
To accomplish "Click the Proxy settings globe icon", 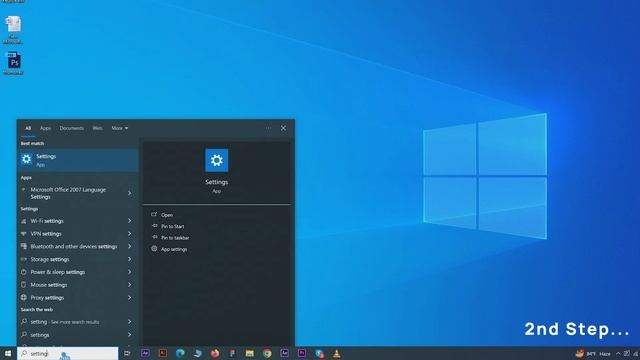I will 24,298.
